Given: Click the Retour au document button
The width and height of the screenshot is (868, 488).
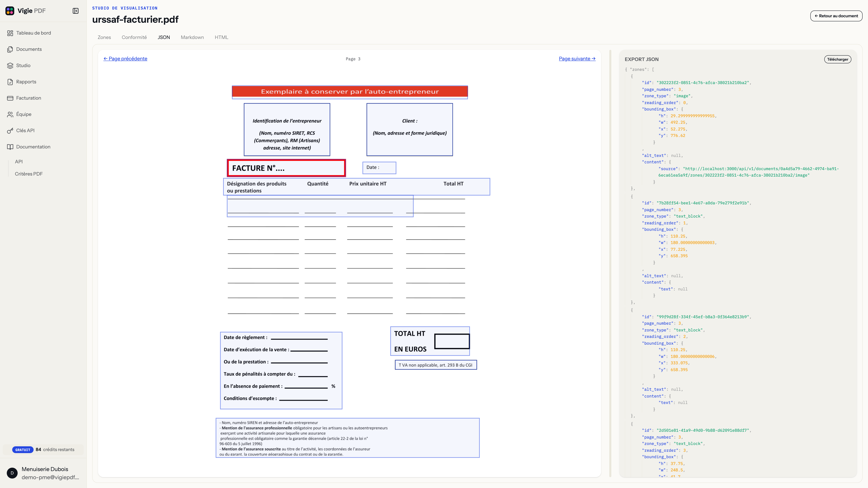Looking at the screenshot, I should click(x=836, y=16).
